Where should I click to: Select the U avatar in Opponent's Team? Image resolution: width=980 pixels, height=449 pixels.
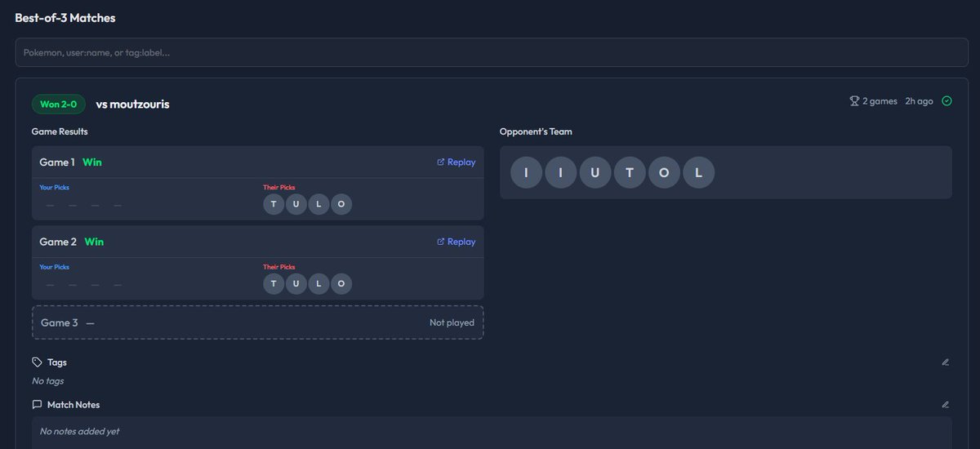point(595,172)
